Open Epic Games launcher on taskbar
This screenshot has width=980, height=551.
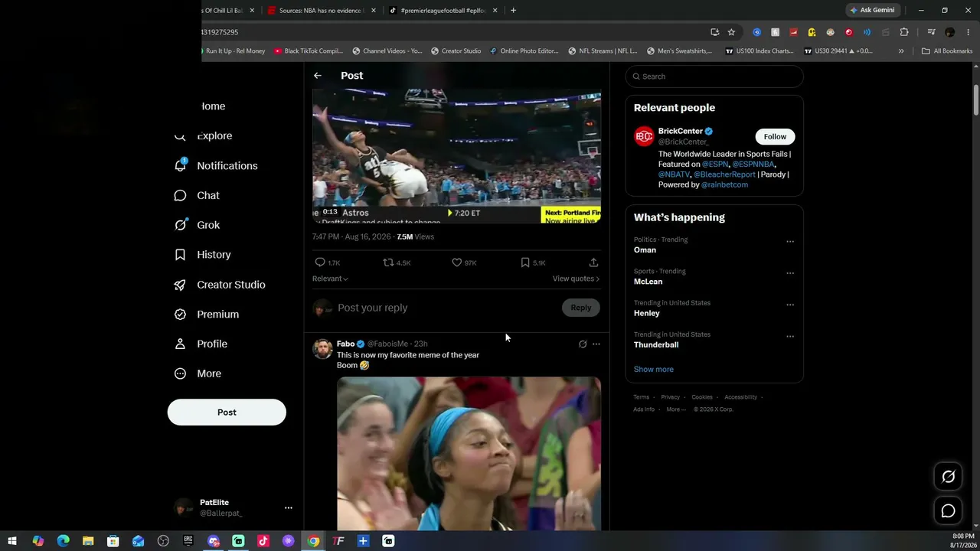click(188, 541)
